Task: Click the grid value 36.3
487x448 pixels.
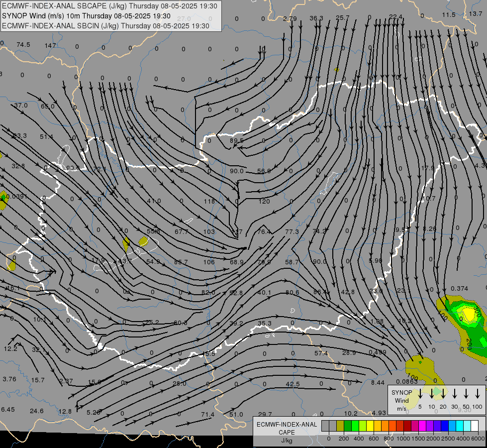Action: coord(316,18)
